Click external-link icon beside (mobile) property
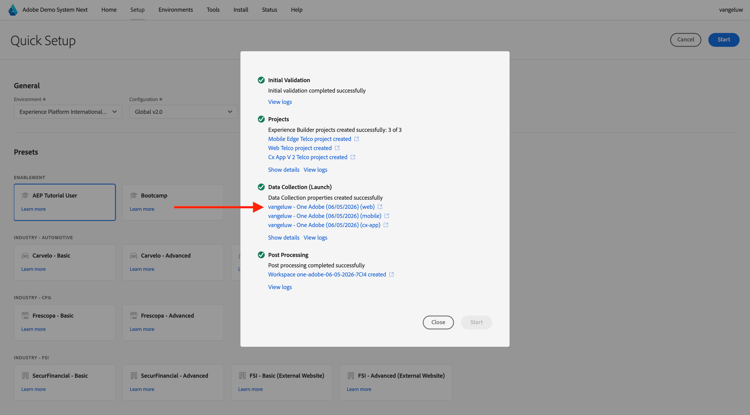This screenshot has width=750, height=415. point(387,216)
